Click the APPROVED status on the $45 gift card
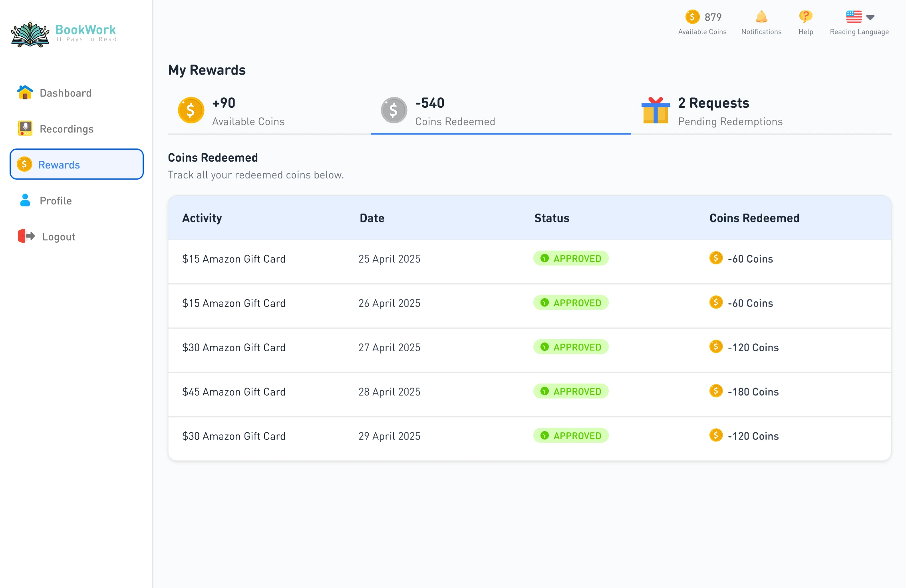This screenshot has width=906, height=588. (x=571, y=391)
